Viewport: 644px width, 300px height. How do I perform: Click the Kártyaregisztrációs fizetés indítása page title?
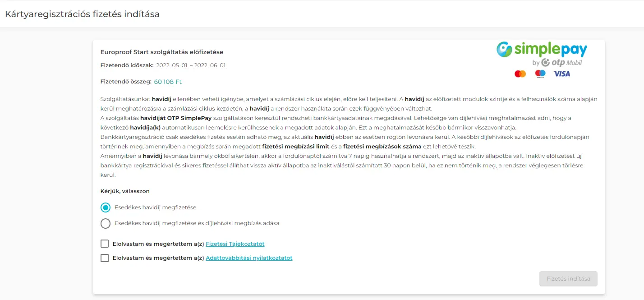click(82, 14)
